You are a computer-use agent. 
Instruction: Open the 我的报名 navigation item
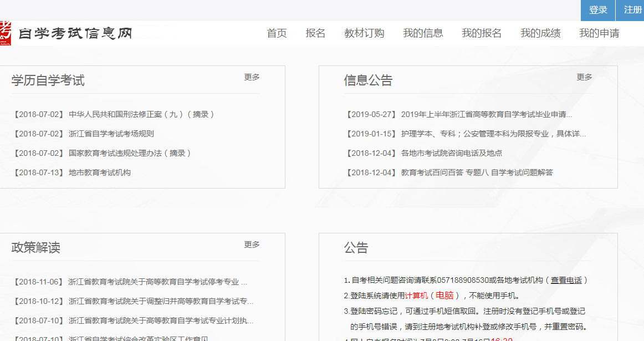(482, 33)
